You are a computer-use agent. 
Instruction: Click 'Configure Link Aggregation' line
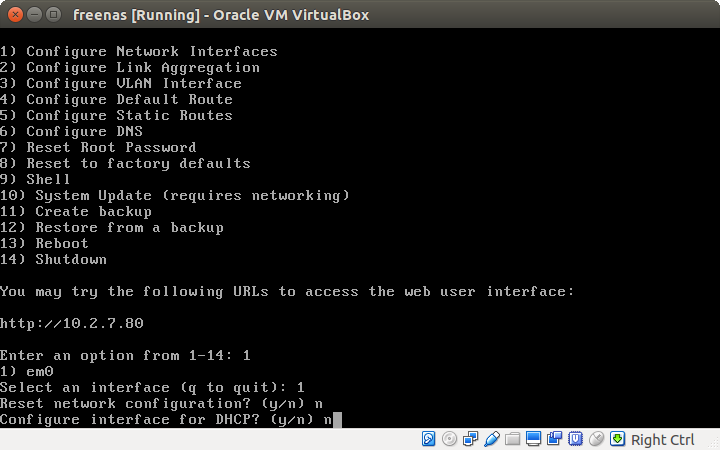[x=130, y=68]
